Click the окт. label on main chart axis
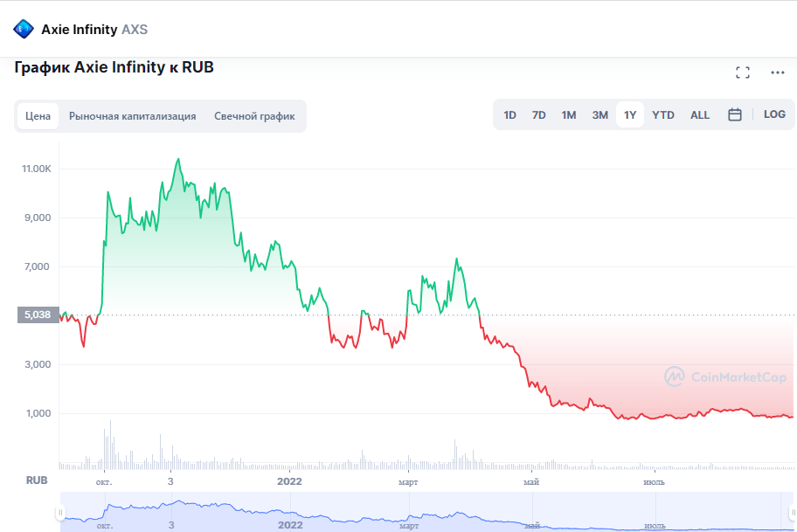The height and width of the screenshot is (532, 797). (104, 481)
